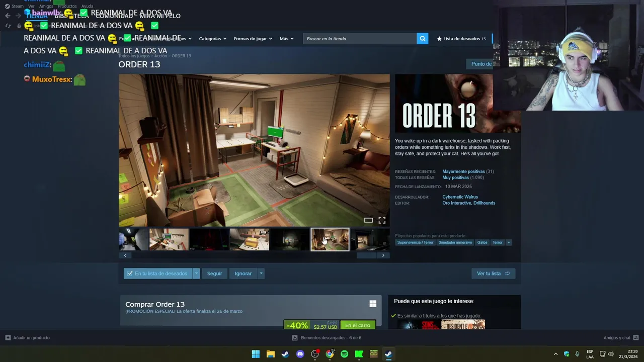The height and width of the screenshot is (362, 644).
Task: Click the En el carro button
Action: point(358,325)
